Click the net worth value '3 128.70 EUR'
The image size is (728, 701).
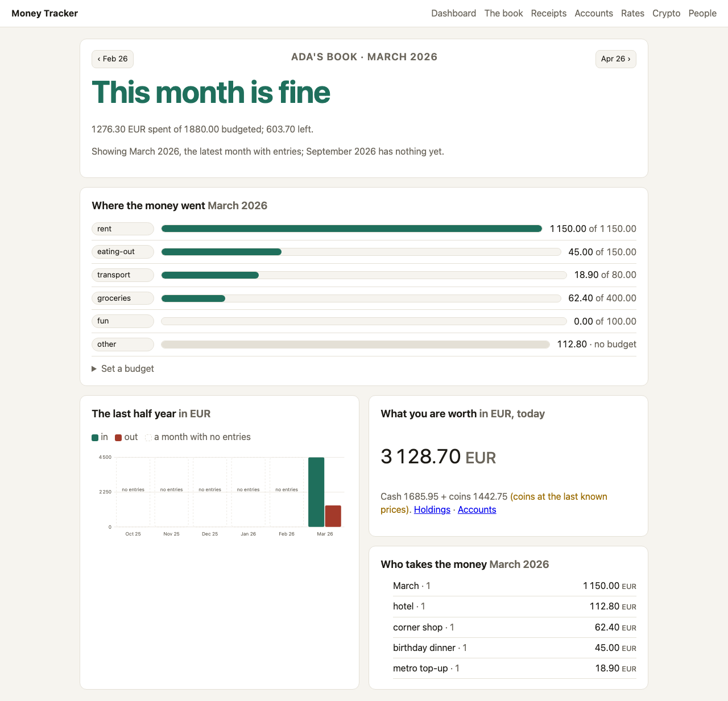point(439,457)
